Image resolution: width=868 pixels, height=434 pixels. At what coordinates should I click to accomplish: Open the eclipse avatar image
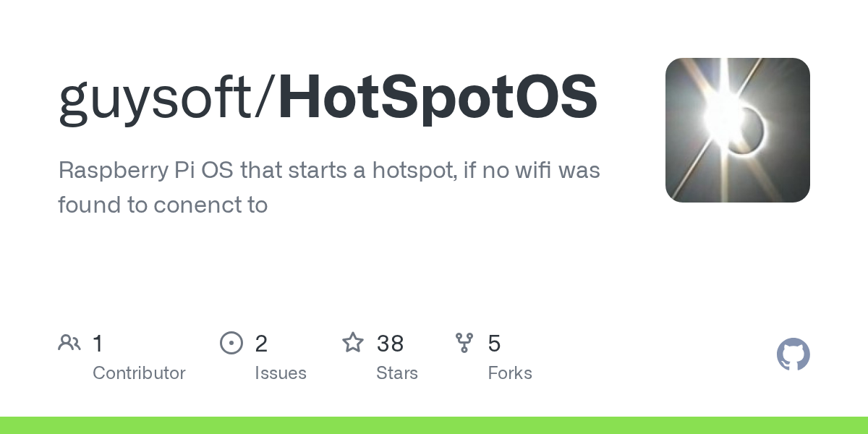pos(737,130)
